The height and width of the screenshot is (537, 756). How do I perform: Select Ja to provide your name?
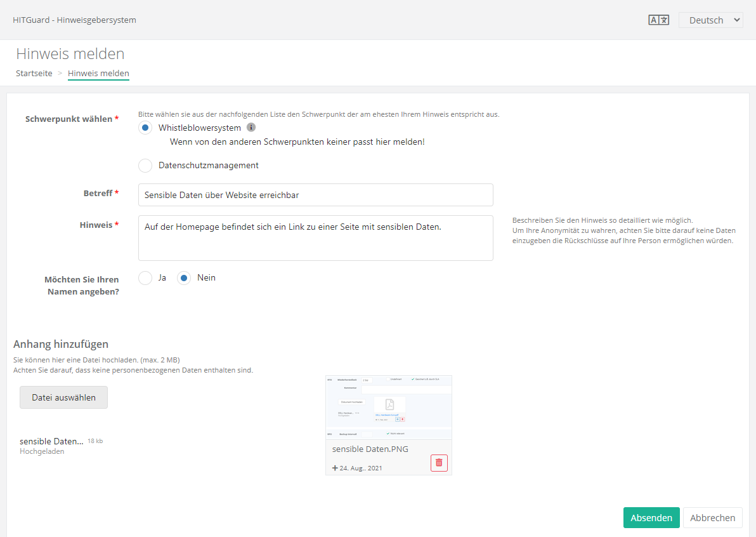tap(145, 278)
